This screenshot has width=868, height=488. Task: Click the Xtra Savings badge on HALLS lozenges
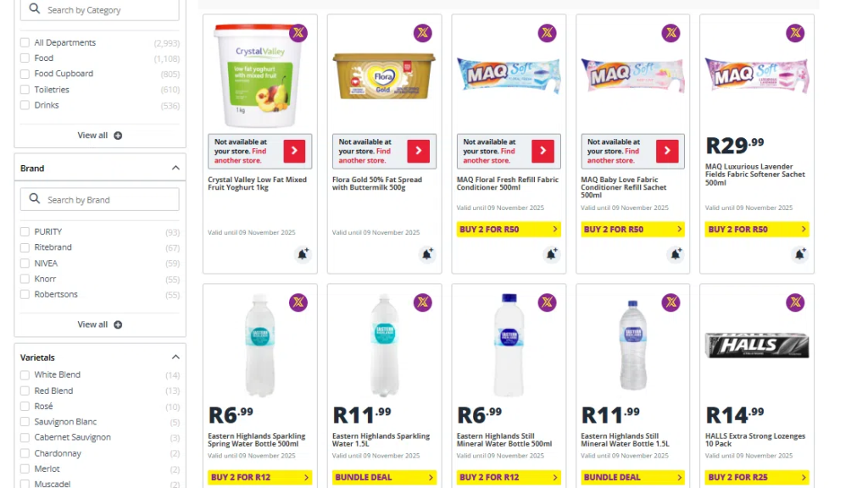[x=795, y=302]
